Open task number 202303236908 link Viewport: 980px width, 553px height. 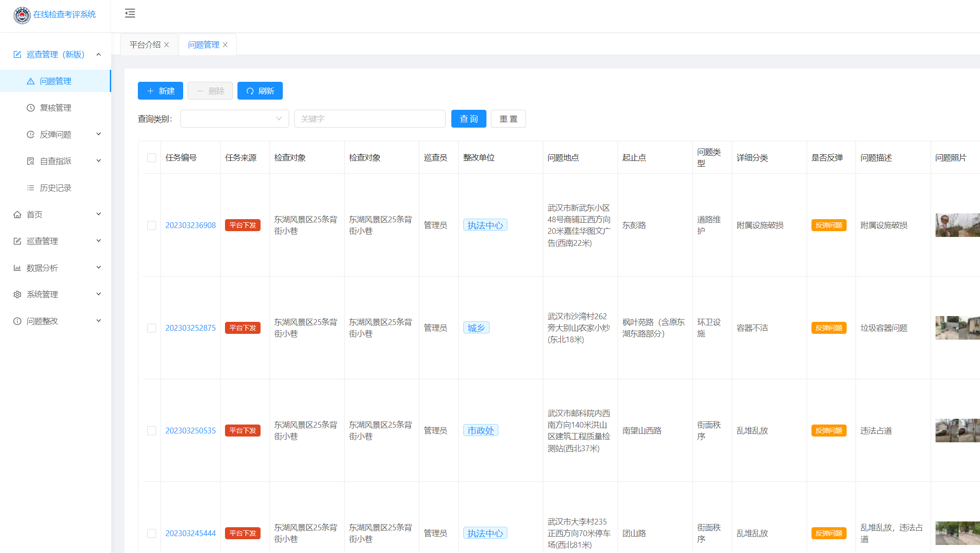[x=190, y=225]
